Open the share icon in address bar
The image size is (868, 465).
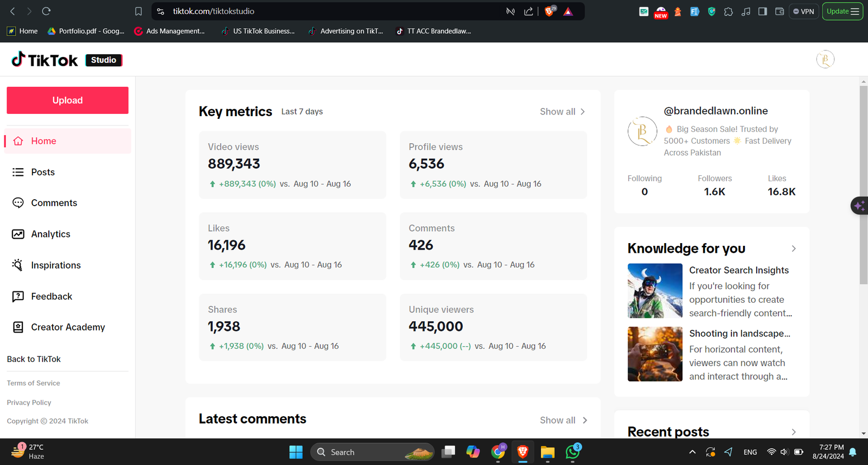528,11
